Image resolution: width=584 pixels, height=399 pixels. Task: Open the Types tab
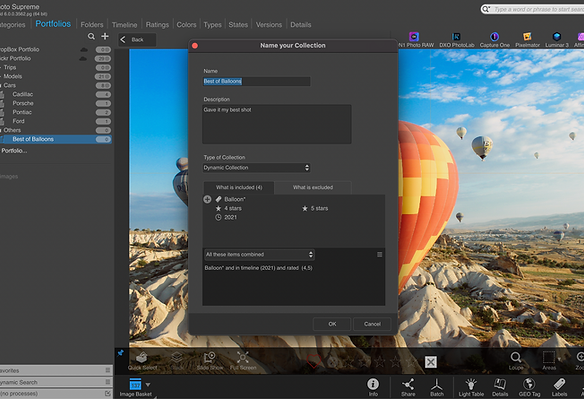click(212, 25)
